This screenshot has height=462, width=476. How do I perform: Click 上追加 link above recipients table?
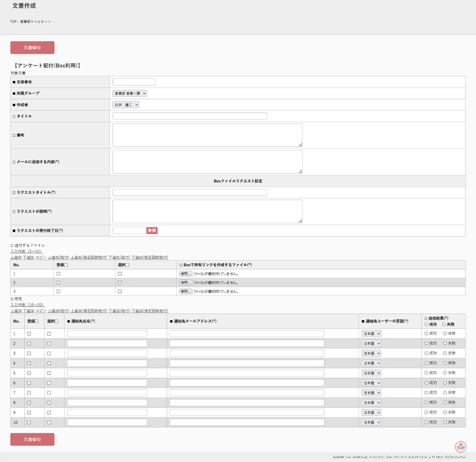click(x=16, y=311)
